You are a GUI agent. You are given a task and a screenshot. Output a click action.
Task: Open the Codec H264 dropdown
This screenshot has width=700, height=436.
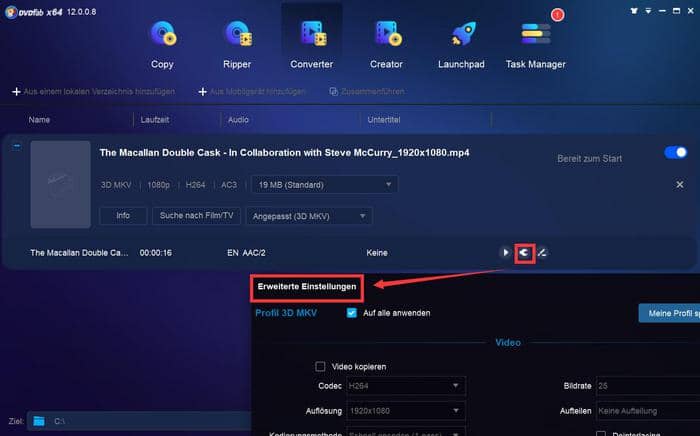pos(406,386)
